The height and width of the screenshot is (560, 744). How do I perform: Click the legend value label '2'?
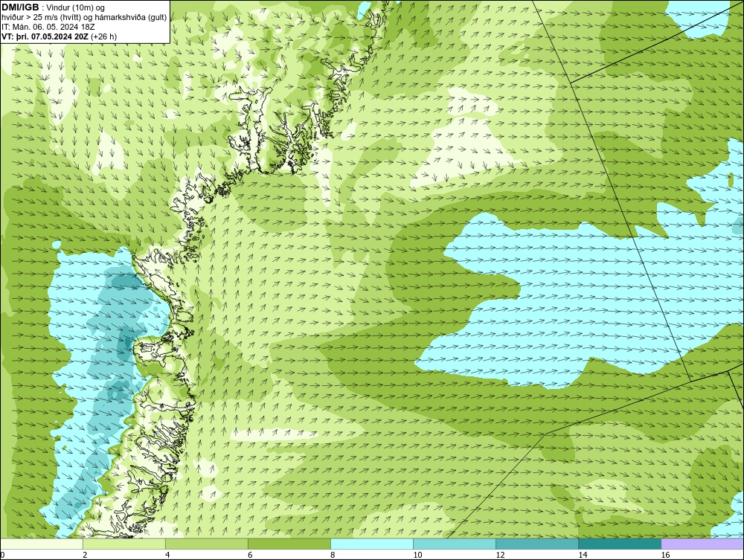pos(85,555)
